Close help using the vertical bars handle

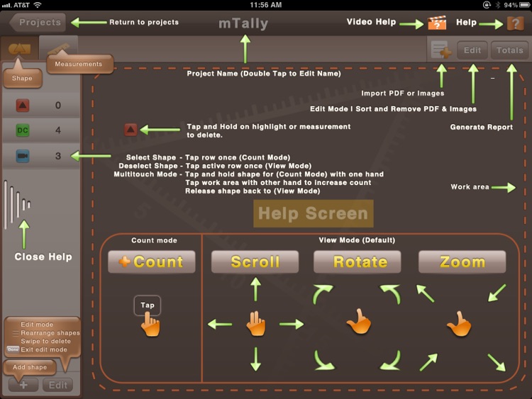coord(17,203)
